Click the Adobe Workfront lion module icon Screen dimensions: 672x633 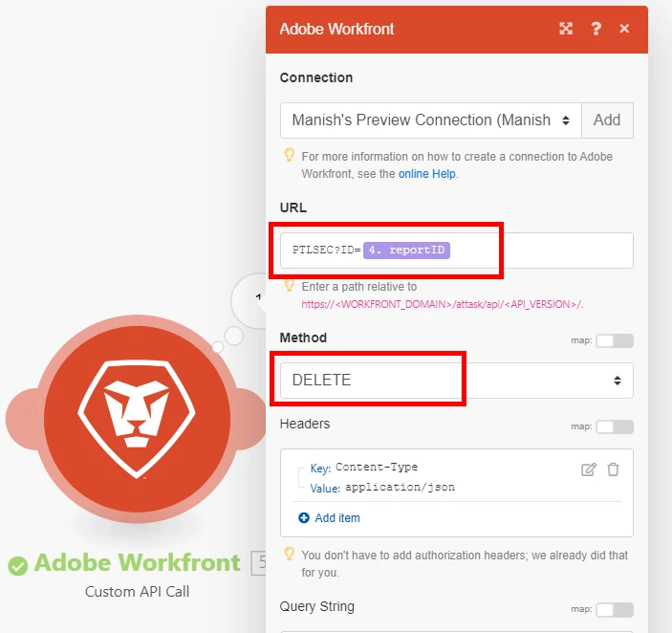click(137, 419)
